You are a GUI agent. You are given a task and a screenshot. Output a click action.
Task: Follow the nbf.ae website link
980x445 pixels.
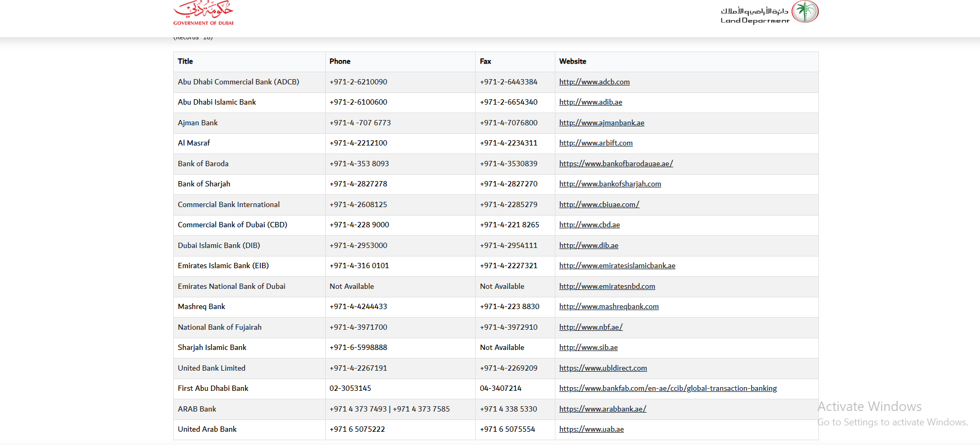[590, 327]
